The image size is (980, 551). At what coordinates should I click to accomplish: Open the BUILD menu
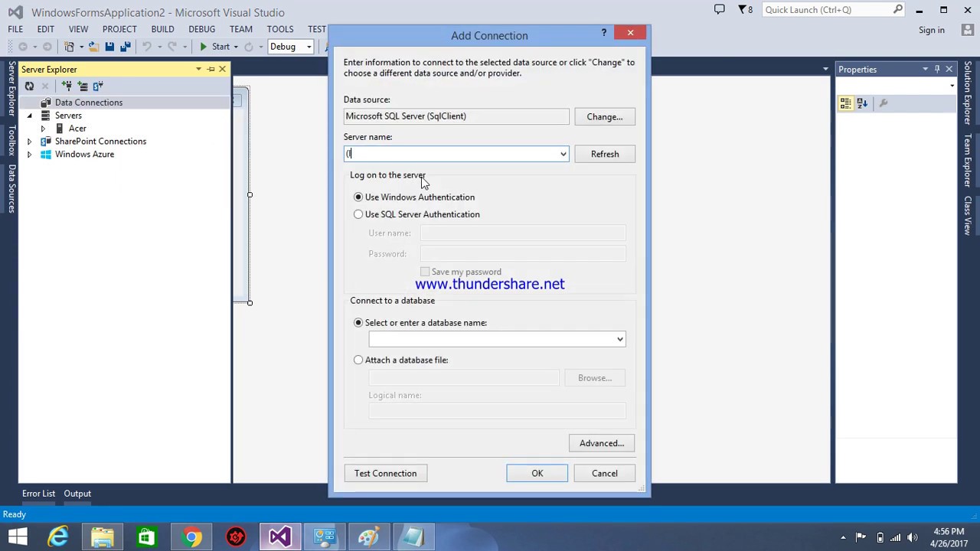[162, 29]
